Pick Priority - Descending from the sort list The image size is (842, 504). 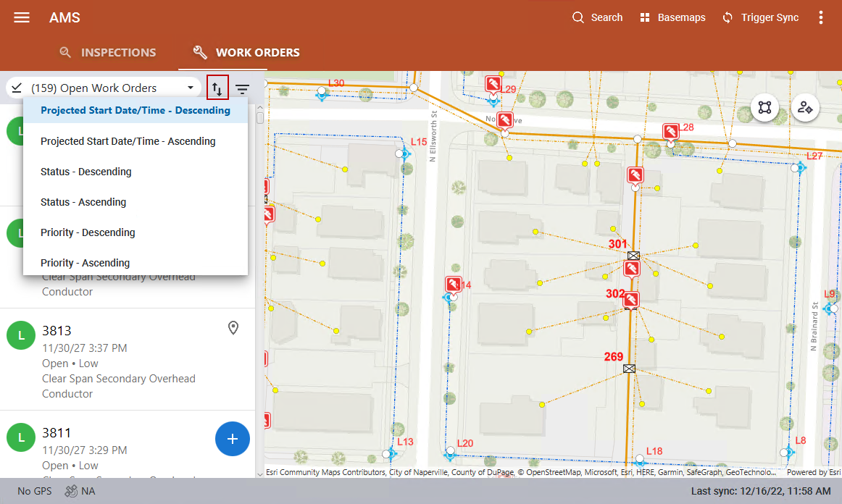coord(88,232)
